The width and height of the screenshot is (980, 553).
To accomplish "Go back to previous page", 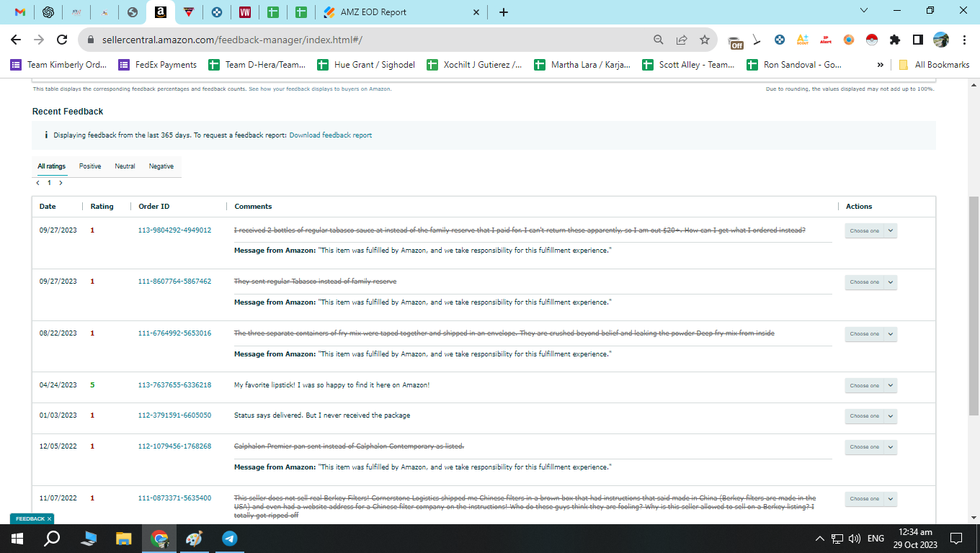I will pos(16,40).
